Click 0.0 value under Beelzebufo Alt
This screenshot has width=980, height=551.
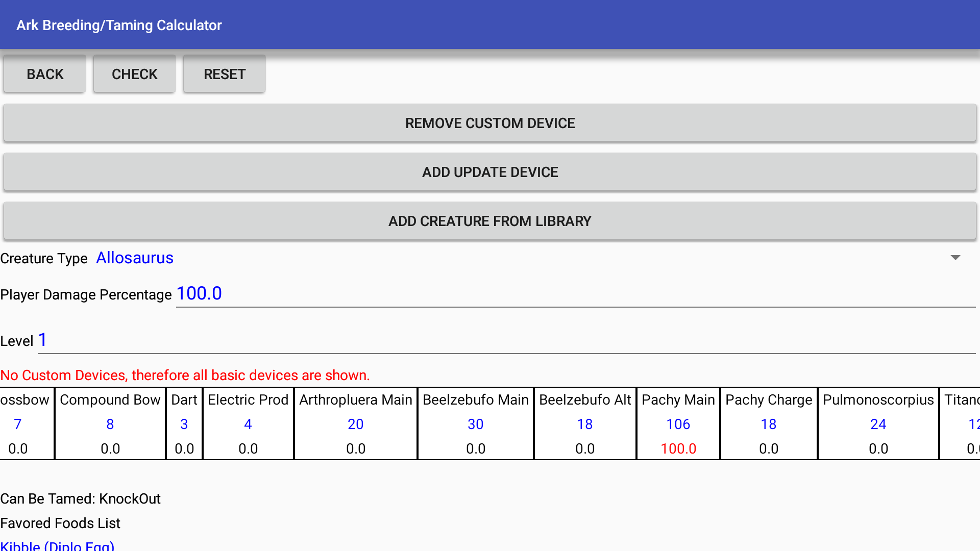pyautogui.click(x=585, y=448)
